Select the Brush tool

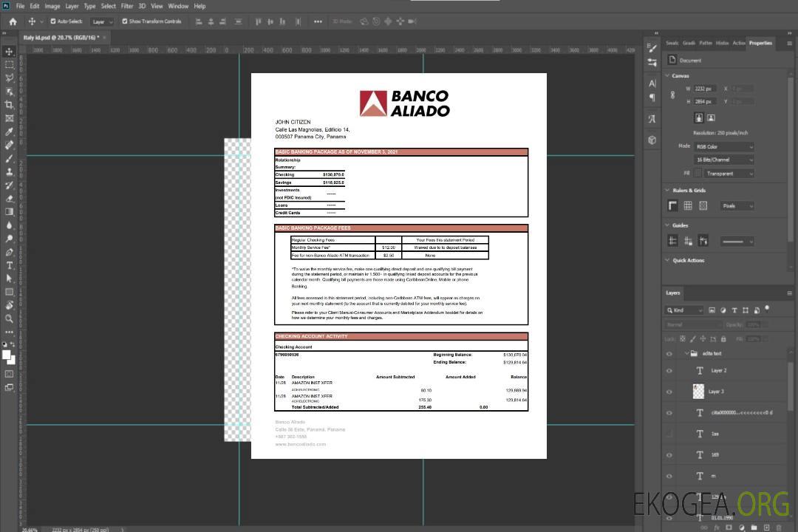pyautogui.click(x=9, y=158)
